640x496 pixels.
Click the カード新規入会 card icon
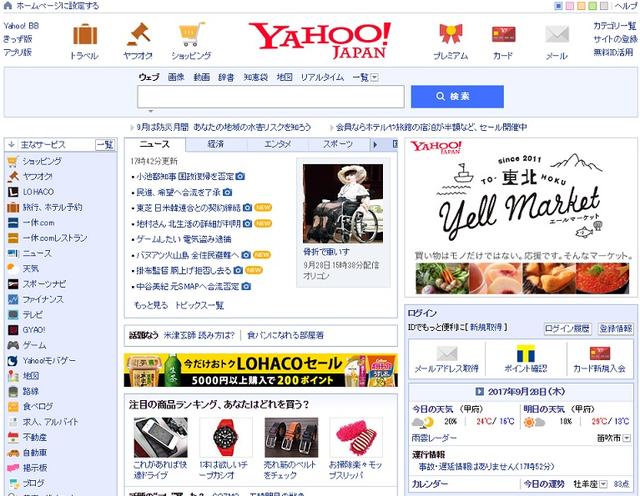[598, 353]
